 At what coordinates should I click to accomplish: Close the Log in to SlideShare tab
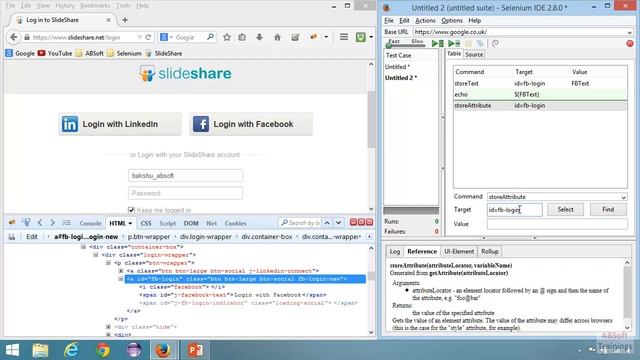coord(108,20)
